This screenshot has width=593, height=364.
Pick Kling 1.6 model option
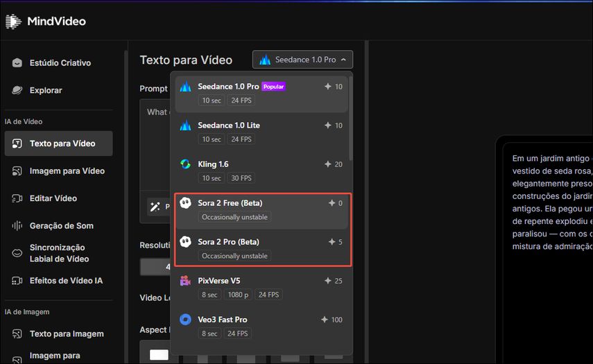(261, 171)
